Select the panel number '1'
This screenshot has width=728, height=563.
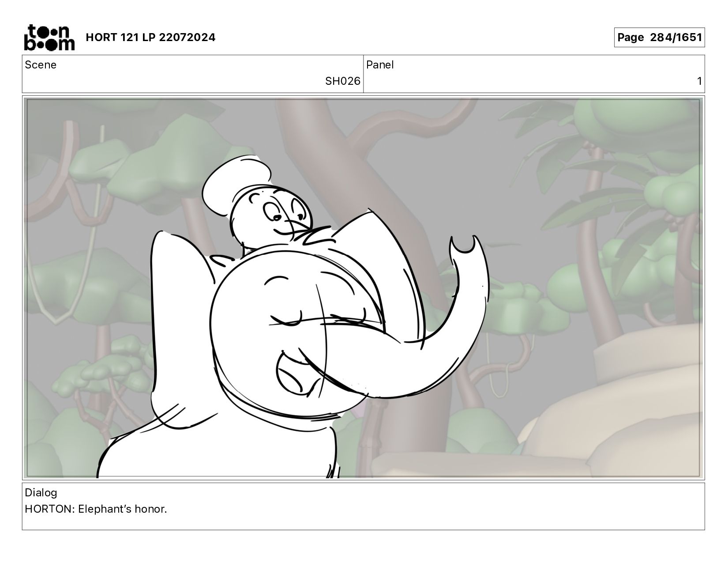click(x=699, y=81)
